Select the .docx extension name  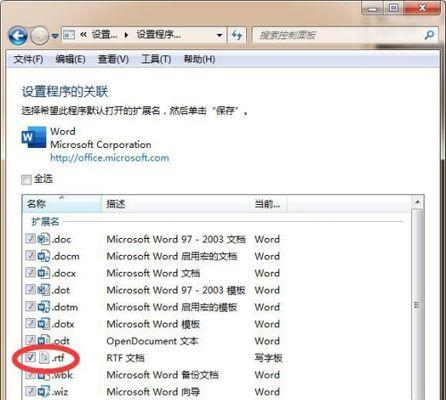[x=64, y=273]
